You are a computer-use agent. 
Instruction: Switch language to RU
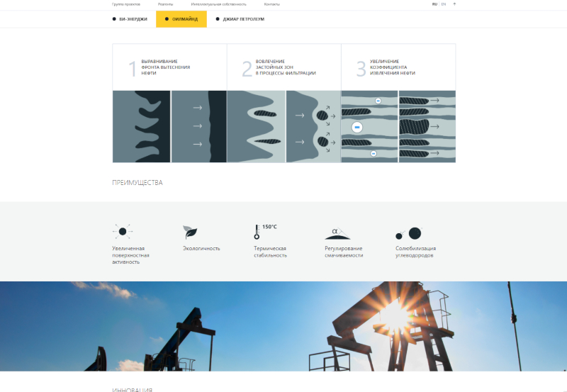click(434, 4)
